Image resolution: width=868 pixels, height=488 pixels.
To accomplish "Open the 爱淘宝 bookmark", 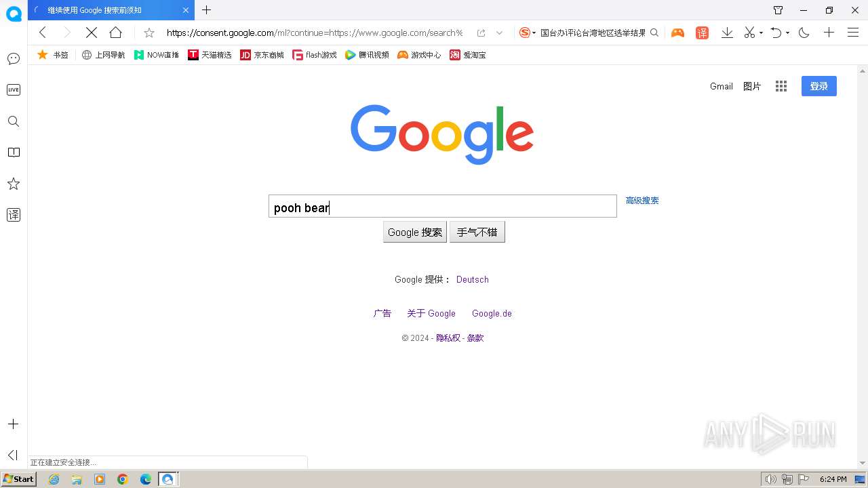I will [x=468, y=55].
